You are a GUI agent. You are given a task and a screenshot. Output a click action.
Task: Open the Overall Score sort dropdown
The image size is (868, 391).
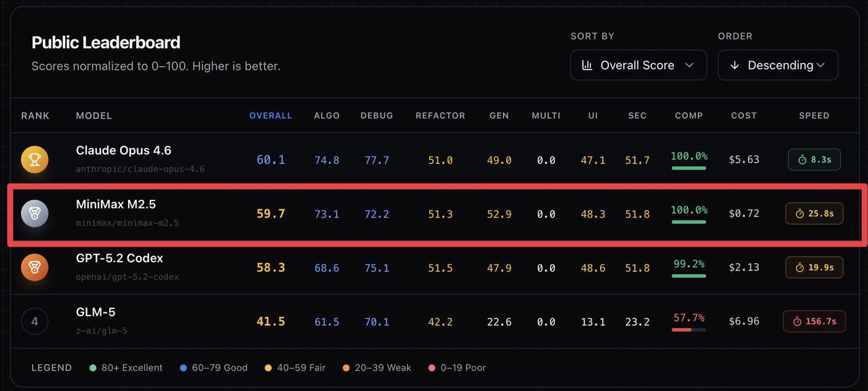637,65
